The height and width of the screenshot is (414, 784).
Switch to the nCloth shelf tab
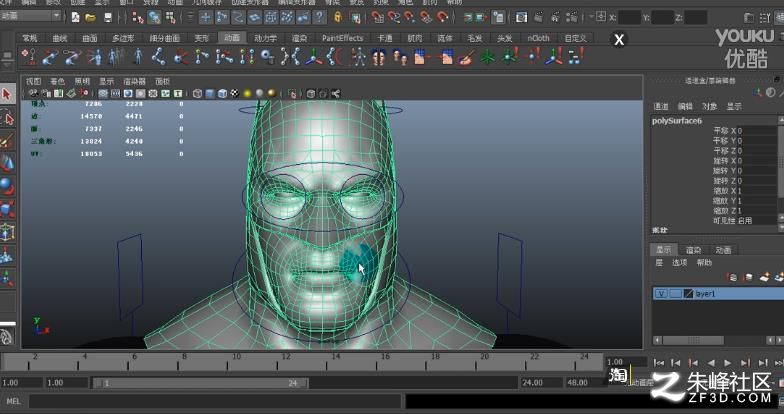point(538,38)
